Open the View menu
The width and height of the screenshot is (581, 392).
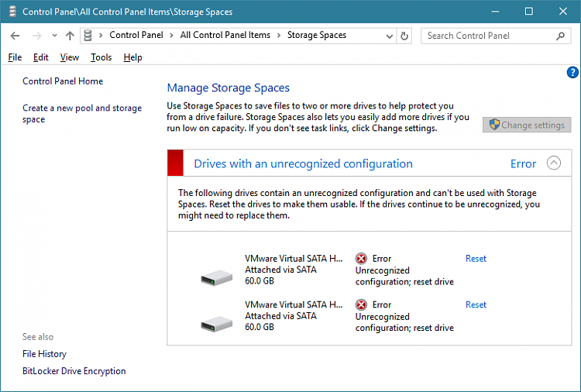69,57
